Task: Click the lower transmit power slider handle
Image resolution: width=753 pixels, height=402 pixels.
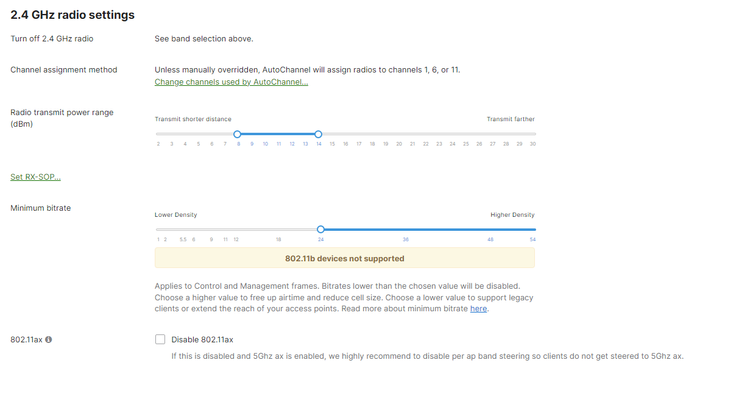Action: (237, 134)
